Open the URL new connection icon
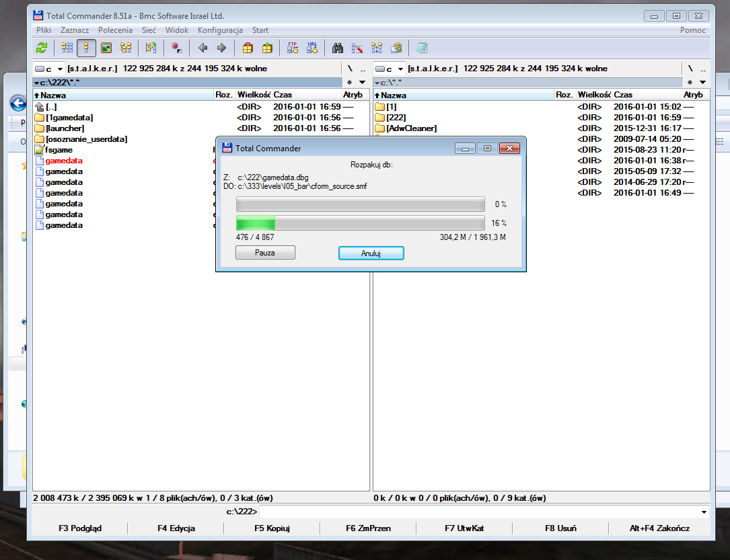730x560 pixels. point(312,48)
